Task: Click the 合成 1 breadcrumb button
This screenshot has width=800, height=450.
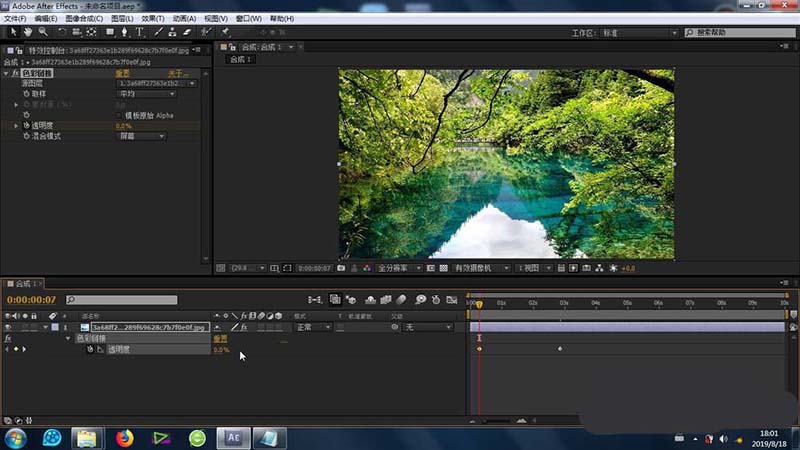Action: tap(239, 60)
